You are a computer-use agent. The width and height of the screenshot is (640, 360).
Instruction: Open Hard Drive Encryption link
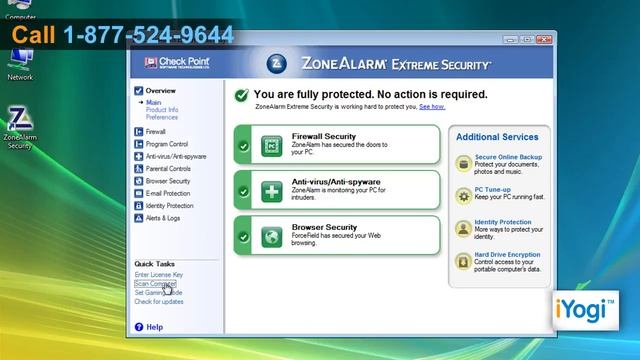point(507,254)
